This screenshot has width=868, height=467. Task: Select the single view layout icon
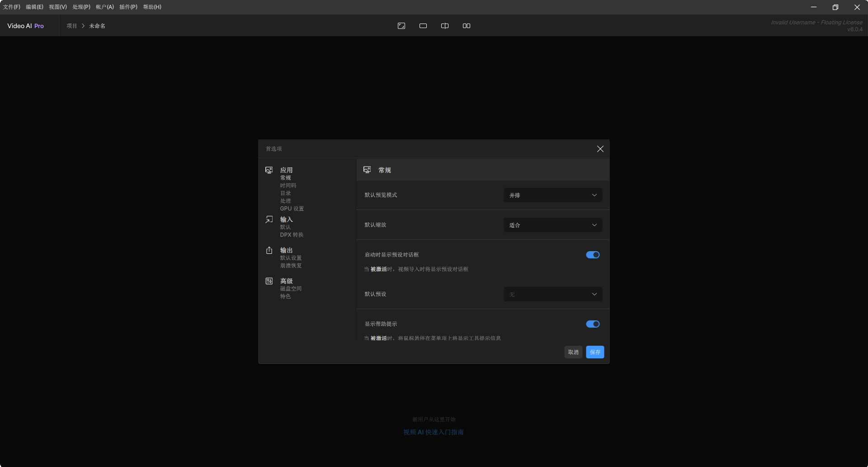[x=423, y=26]
